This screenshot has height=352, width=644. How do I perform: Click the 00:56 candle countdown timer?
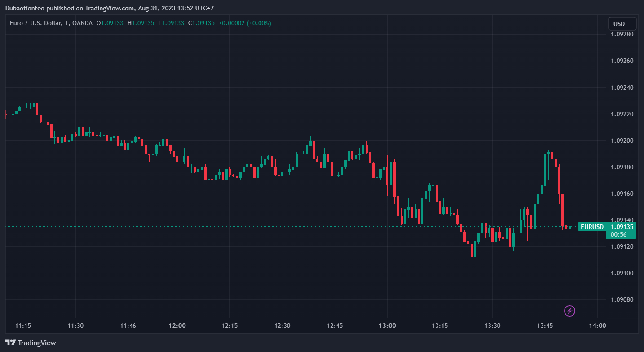pos(618,234)
